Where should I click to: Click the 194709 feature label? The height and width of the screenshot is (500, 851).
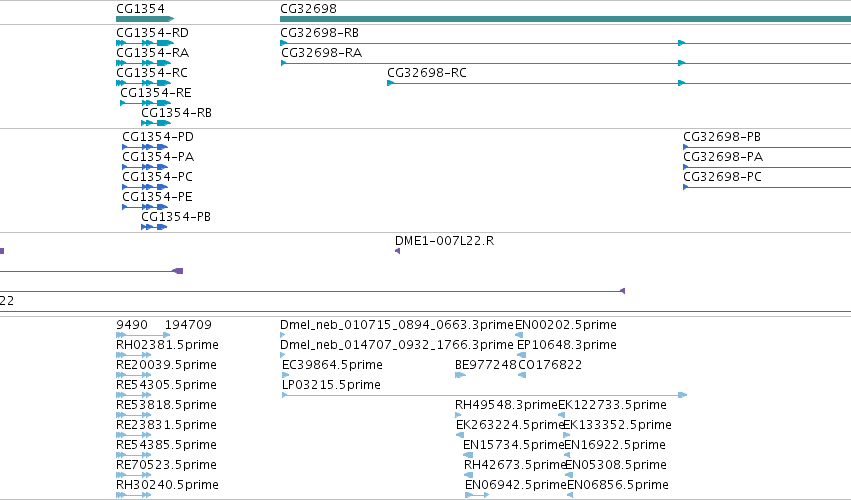coord(188,325)
